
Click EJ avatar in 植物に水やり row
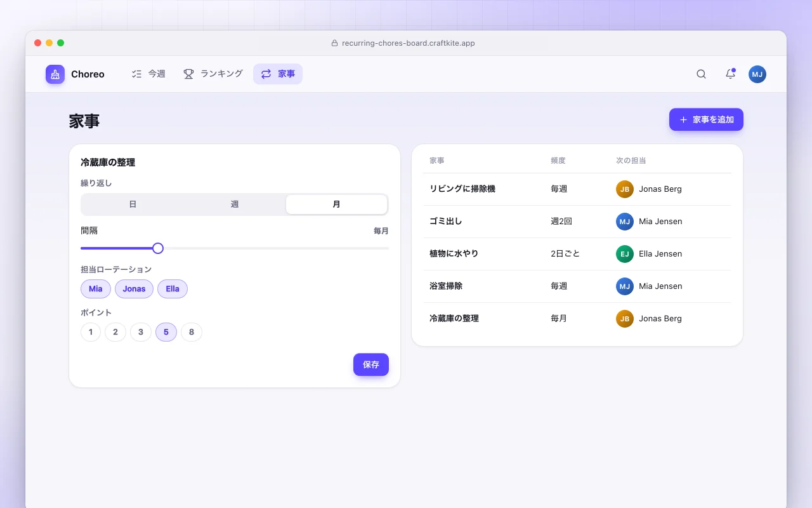pos(625,254)
